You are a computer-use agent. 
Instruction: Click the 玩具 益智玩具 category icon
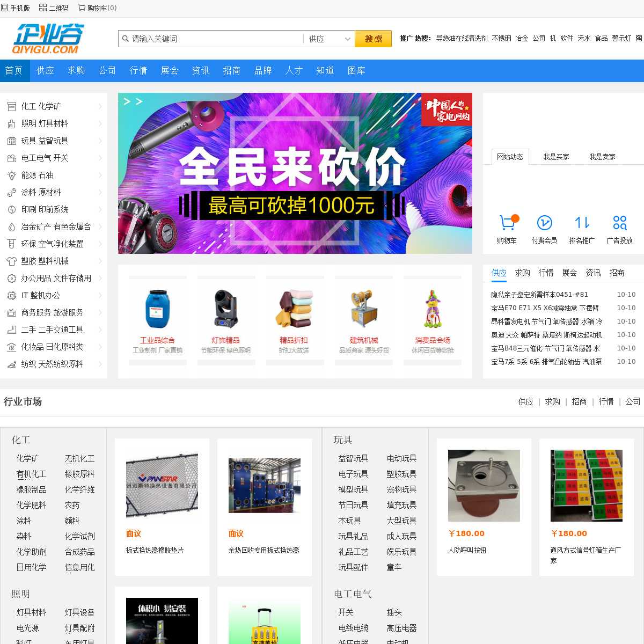[12, 141]
